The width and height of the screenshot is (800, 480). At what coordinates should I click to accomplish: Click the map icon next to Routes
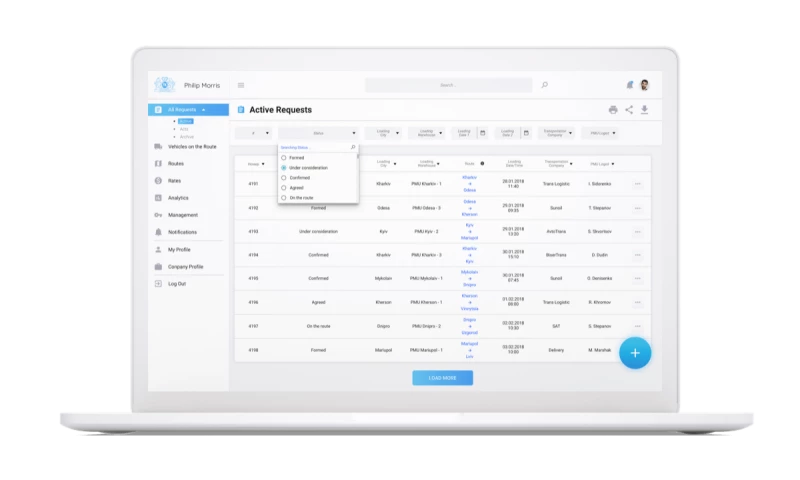pos(158,164)
